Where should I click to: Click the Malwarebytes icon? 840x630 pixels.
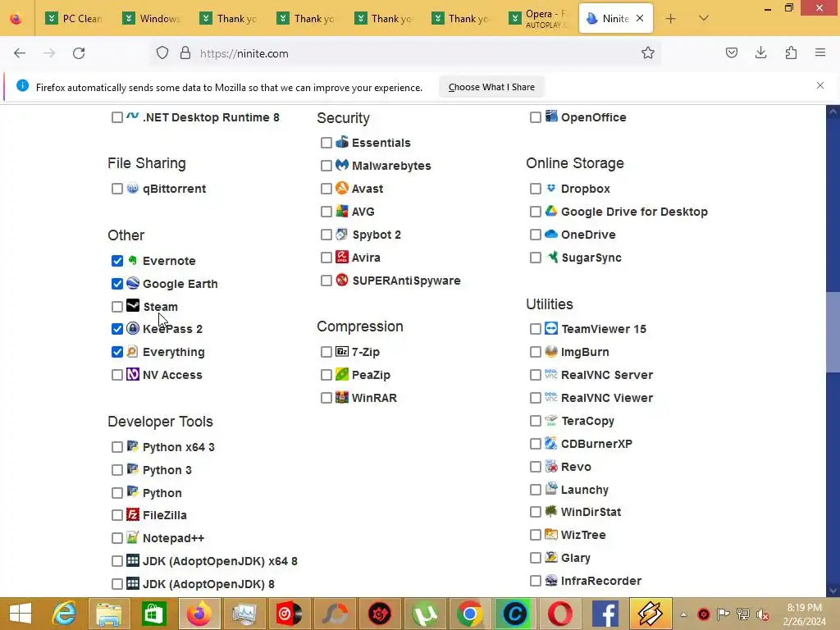click(x=342, y=165)
